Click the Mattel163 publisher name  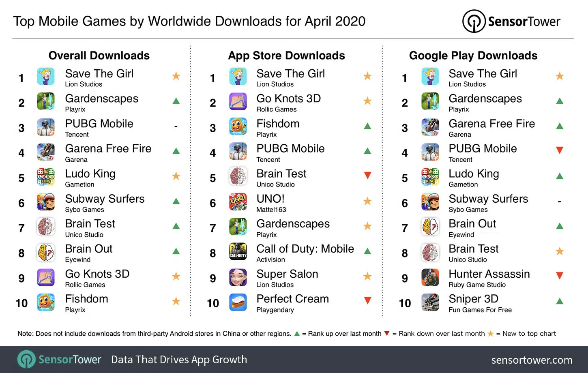click(271, 210)
